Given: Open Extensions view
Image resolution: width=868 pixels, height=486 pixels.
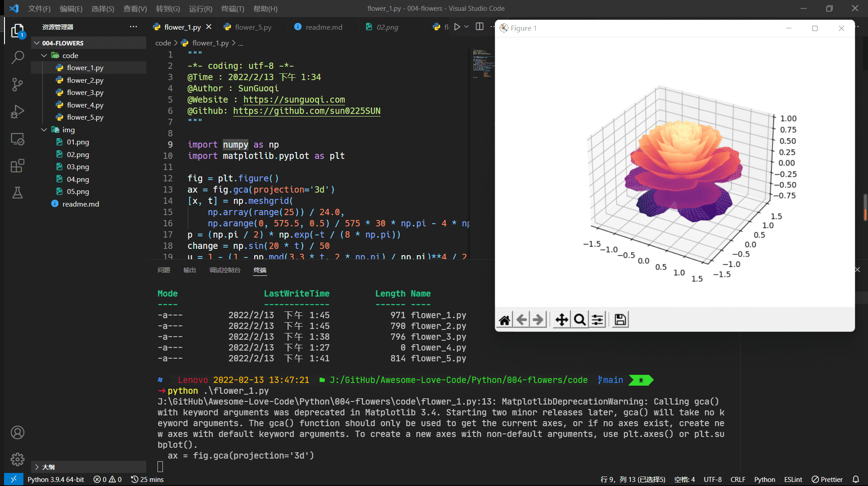Looking at the screenshot, I should tap(18, 166).
